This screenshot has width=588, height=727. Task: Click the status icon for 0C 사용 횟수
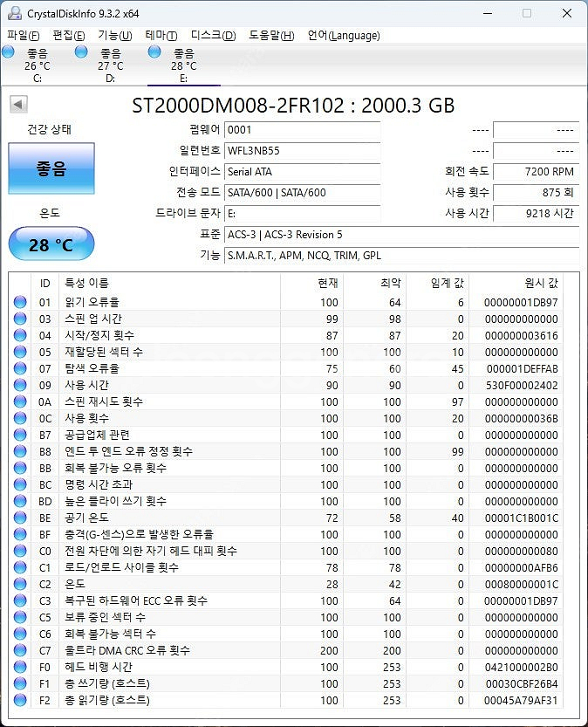pos(20,418)
